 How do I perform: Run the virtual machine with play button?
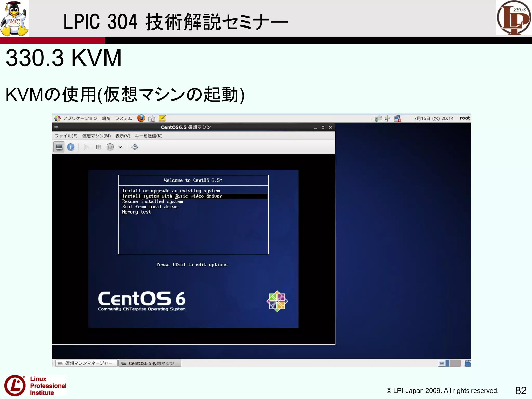coord(86,147)
